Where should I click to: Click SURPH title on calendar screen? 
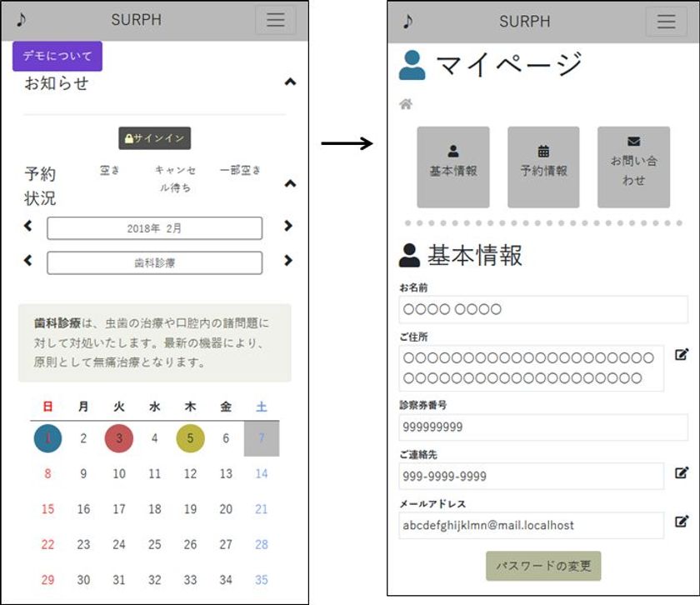tap(136, 20)
